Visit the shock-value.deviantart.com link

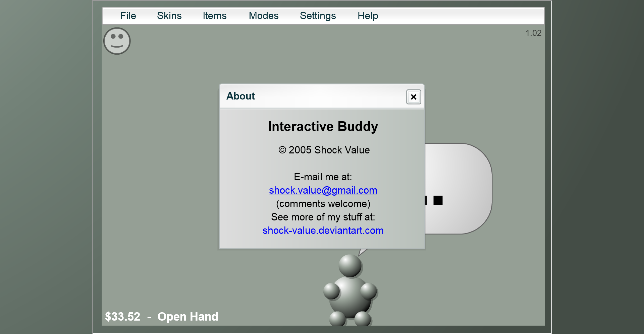(323, 230)
